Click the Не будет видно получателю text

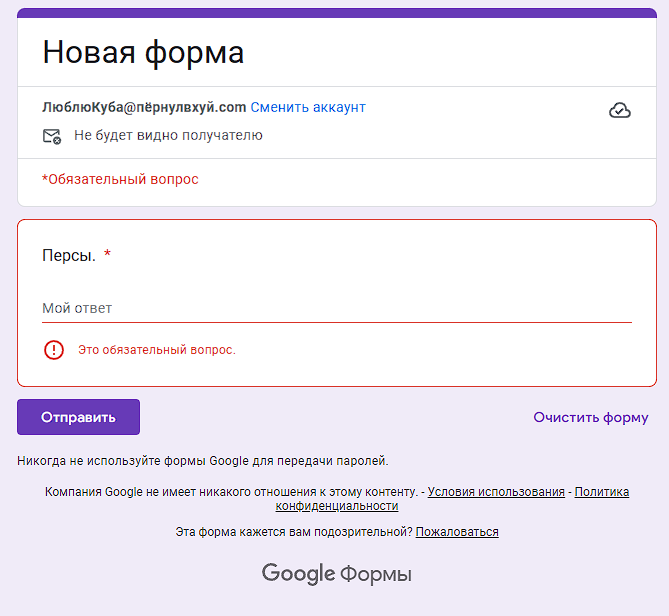(x=168, y=135)
